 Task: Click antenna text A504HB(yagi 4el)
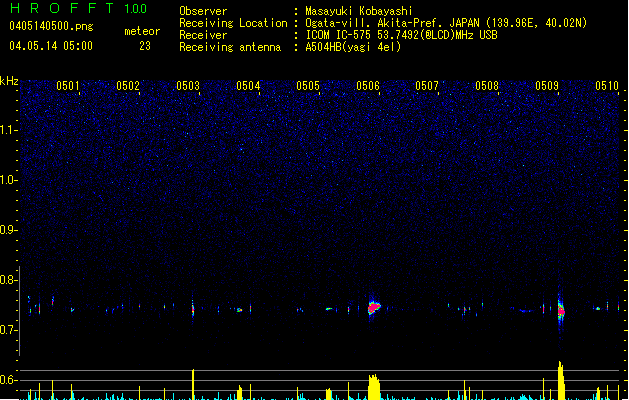click(x=353, y=47)
